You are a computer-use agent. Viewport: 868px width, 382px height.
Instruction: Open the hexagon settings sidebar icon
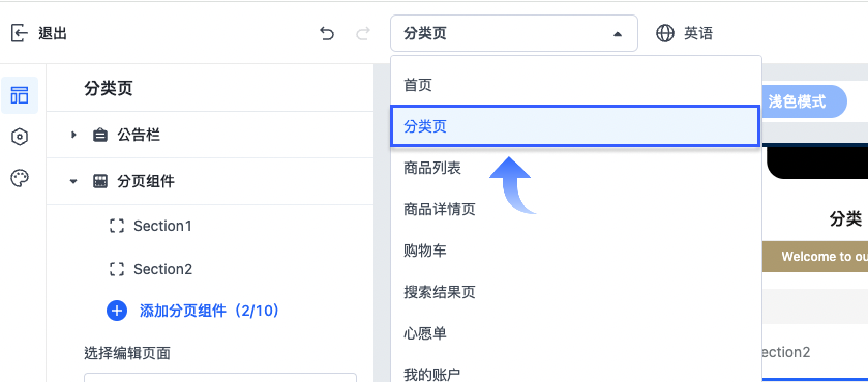(x=20, y=137)
